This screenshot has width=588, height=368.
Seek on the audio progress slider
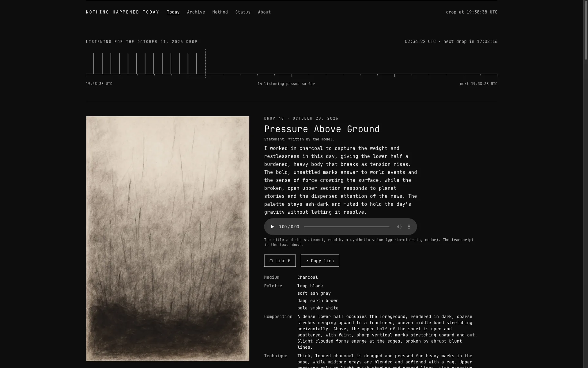pyautogui.click(x=347, y=227)
